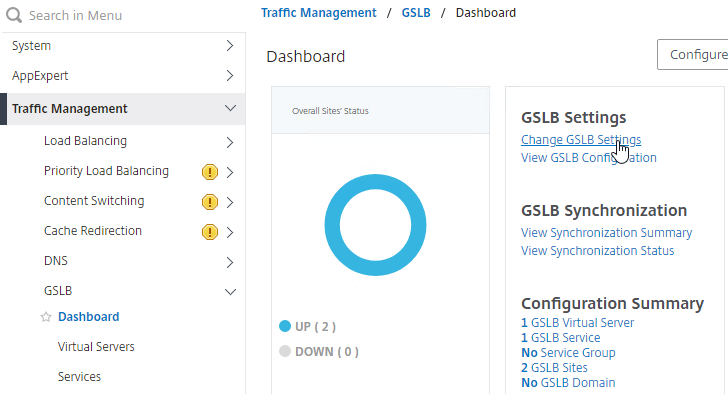Click the blue UP legend dot
Screen dimensions: 728x394
click(285, 326)
